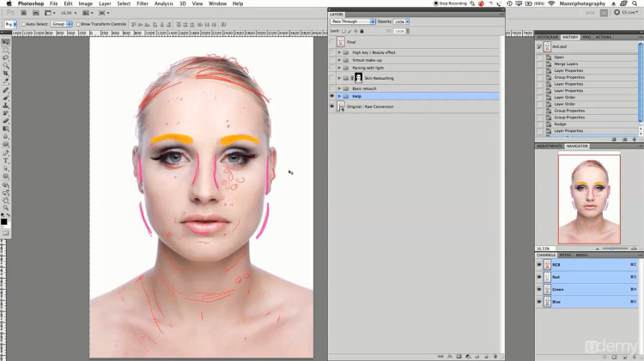644x361 pixels.
Task: Select the Path Selection tool
Action: (6, 169)
